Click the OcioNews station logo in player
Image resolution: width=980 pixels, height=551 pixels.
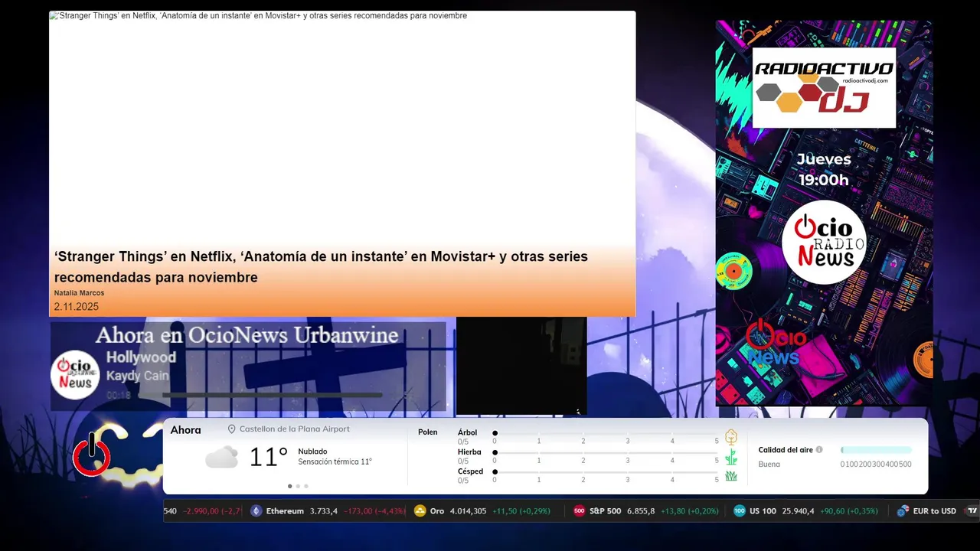(75, 375)
